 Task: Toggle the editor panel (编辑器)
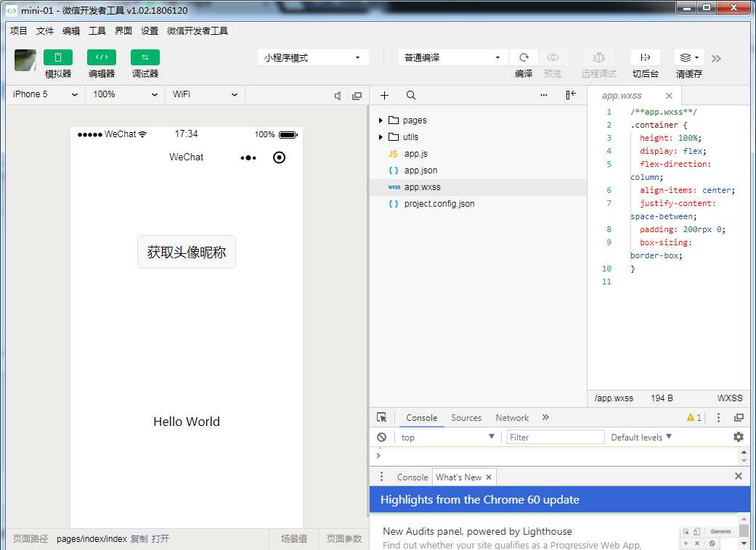(101, 57)
